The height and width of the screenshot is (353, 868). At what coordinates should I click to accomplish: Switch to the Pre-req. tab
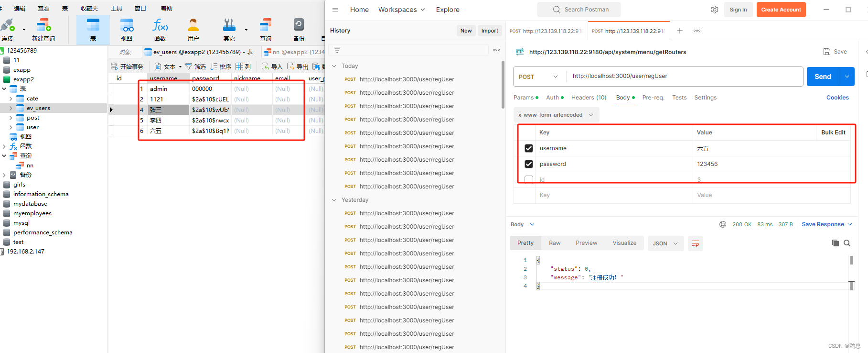pyautogui.click(x=653, y=98)
